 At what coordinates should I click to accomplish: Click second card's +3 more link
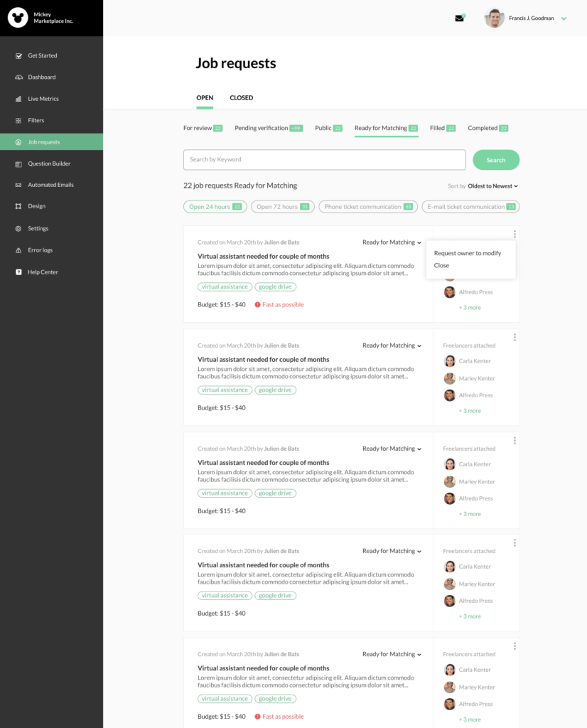pos(470,411)
